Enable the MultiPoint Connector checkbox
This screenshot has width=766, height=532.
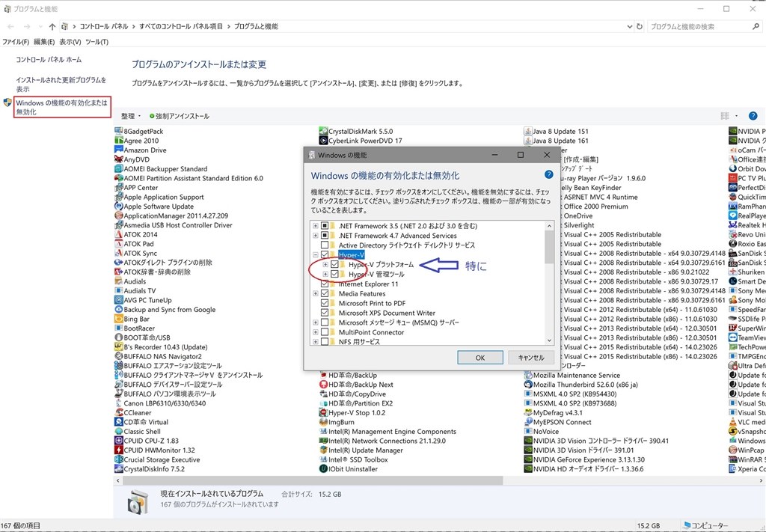[x=325, y=332]
